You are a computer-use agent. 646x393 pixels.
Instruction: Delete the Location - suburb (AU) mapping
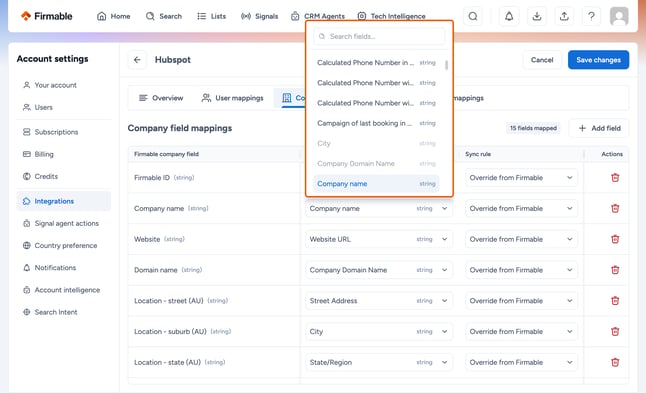615,332
